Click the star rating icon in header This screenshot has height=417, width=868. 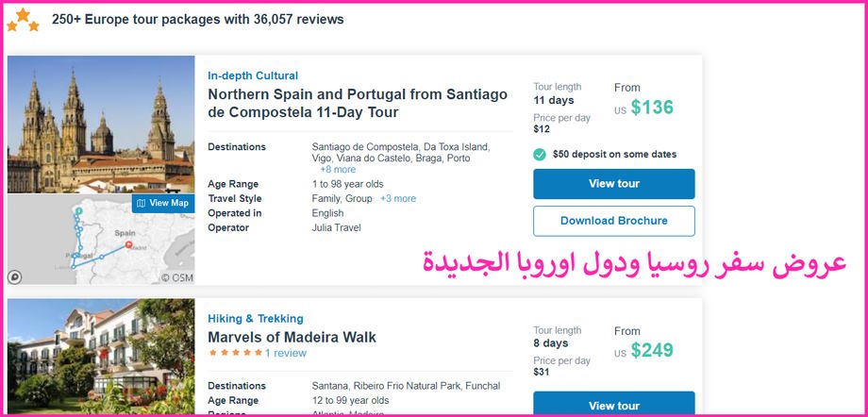23,19
